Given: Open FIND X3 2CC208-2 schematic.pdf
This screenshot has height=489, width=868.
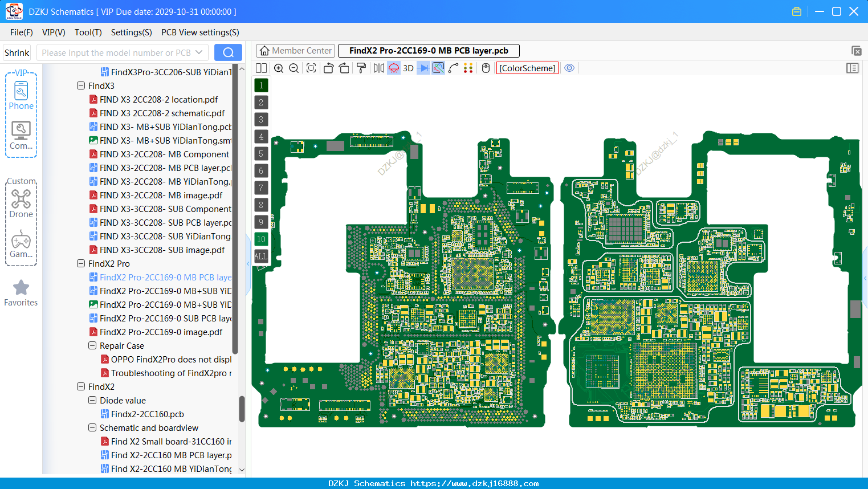Looking at the screenshot, I should pyautogui.click(x=162, y=113).
